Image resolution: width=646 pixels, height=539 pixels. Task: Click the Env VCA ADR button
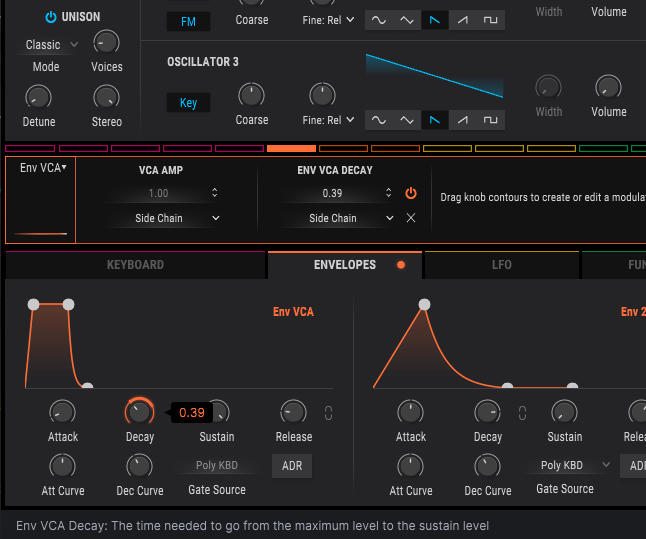[x=292, y=466]
